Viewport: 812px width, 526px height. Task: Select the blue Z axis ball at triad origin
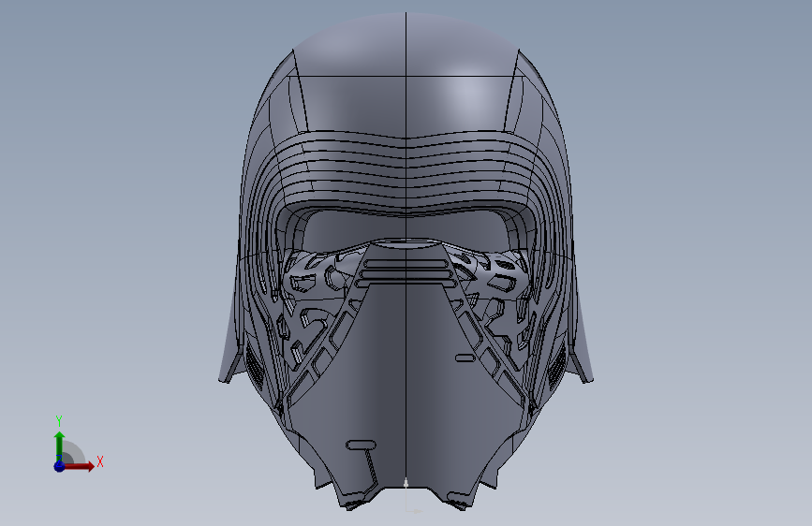point(59,466)
